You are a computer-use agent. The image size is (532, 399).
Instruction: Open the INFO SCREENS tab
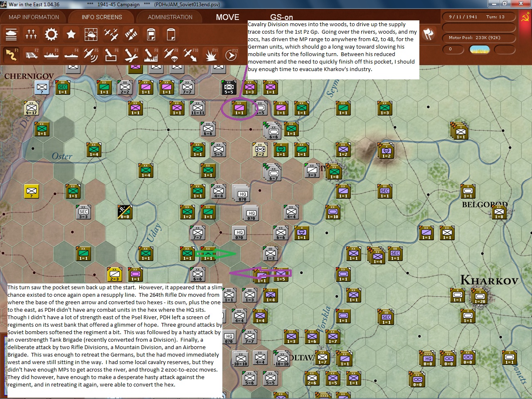coord(102,17)
